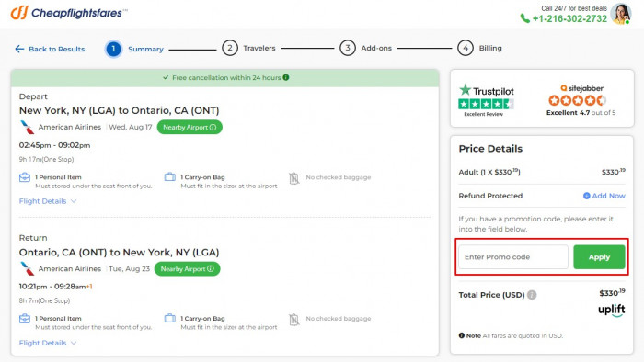Click the Enter Promo code field
This screenshot has width=644, height=362.
click(x=513, y=257)
